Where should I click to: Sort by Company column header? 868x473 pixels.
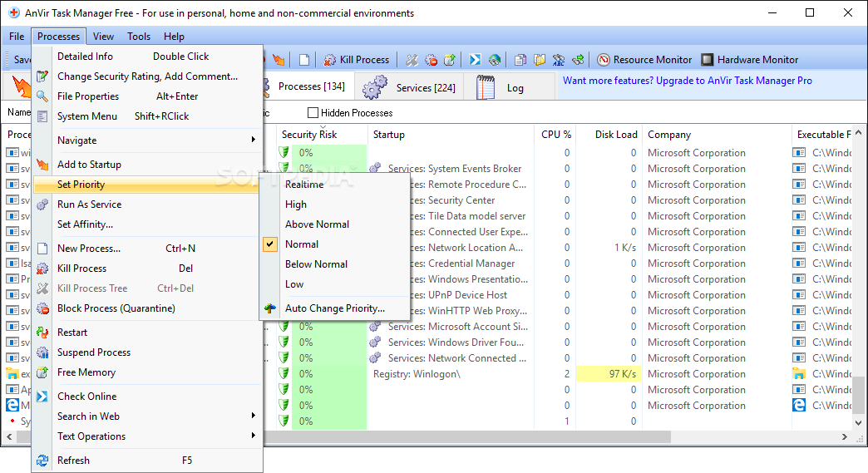pos(718,135)
